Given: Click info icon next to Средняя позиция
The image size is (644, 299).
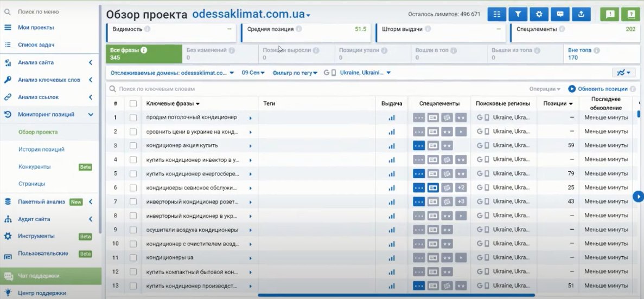Looking at the screenshot, I should tap(298, 29).
